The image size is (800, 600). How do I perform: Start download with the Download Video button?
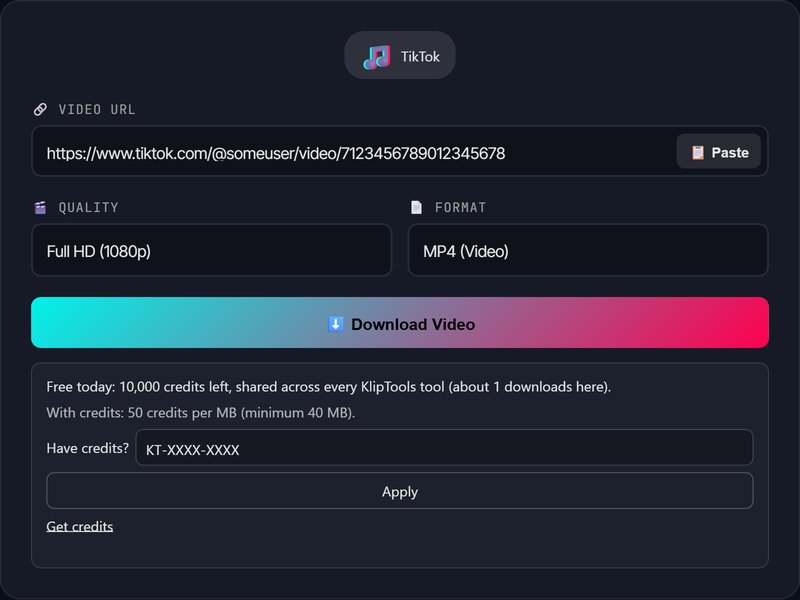pyautogui.click(x=400, y=322)
